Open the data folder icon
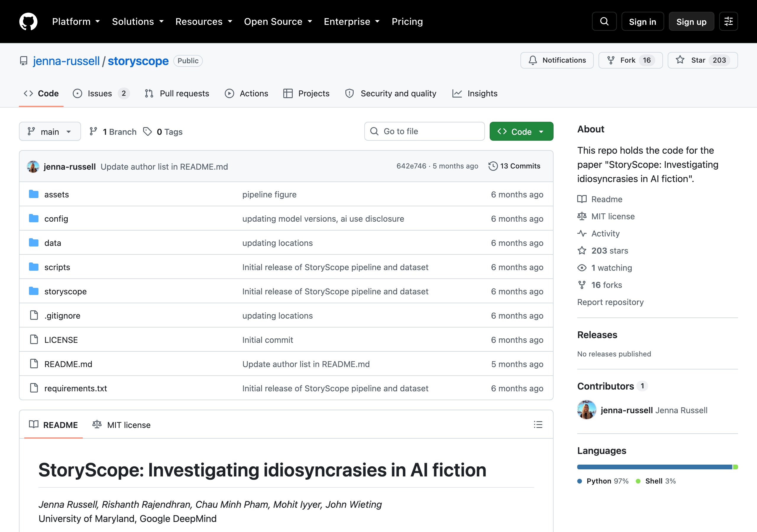This screenshot has width=757, height=532. [34, 243]
